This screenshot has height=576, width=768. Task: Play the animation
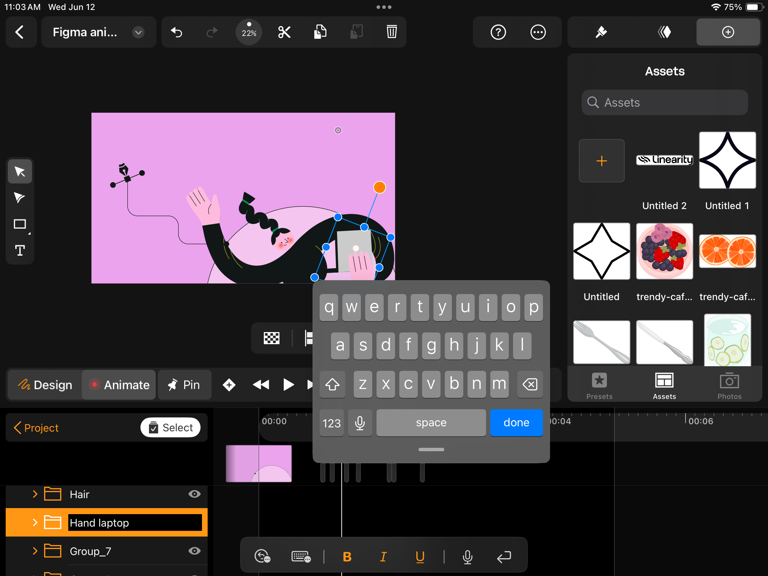(x=288, y=385)
